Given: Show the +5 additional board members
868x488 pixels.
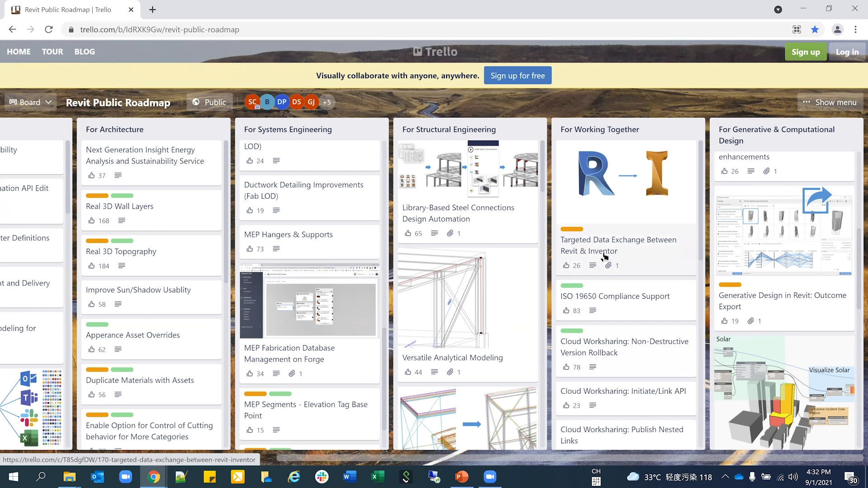Looking at the screenshot, I should coord(326,102).
